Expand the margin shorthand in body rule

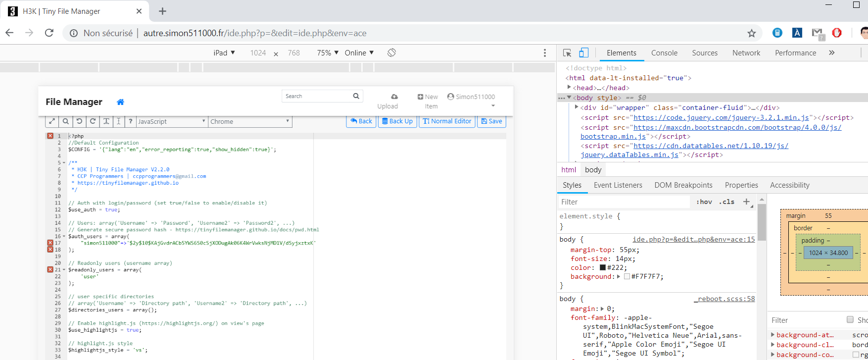[603, 309]
